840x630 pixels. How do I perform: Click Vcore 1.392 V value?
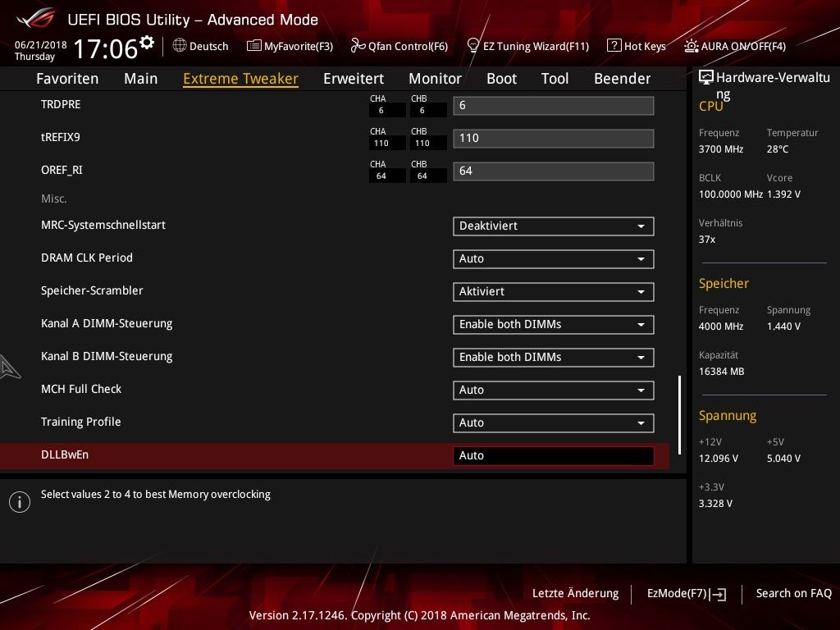point(783,194)
